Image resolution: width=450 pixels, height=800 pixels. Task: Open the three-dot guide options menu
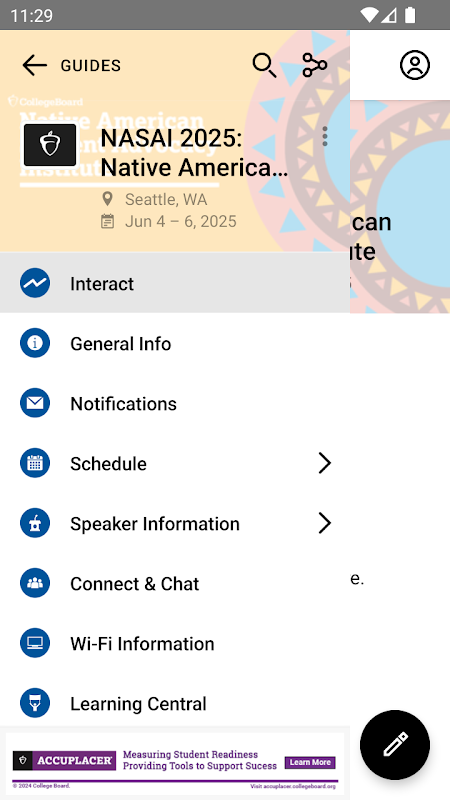tap(324, 137)
